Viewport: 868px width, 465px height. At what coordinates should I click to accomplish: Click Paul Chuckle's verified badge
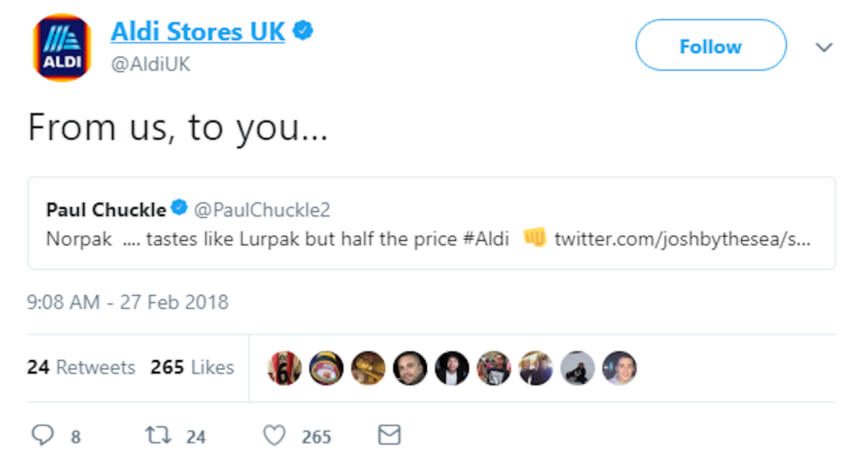(x=179, y=208)
